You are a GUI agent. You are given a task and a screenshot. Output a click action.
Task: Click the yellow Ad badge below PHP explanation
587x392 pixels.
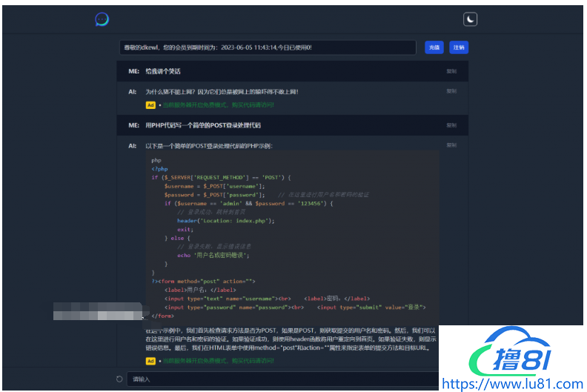click(x=150, y=361)
